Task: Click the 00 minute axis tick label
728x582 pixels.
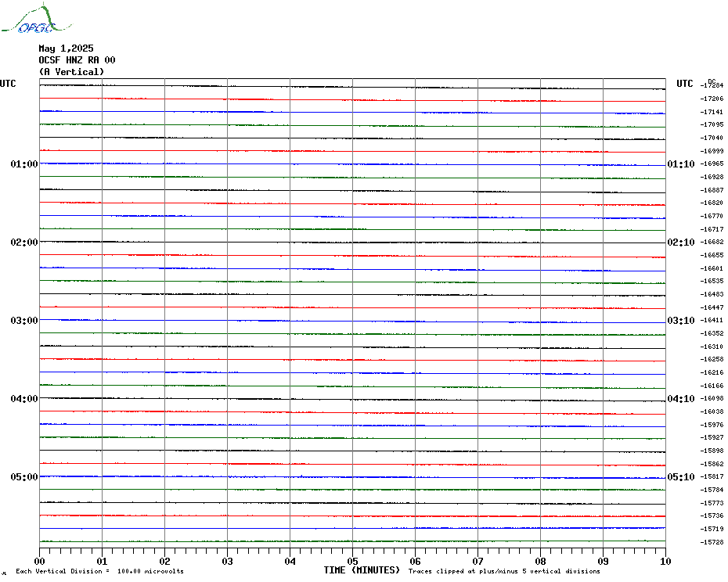Action: pyautogui.click(x=40, y=561)
